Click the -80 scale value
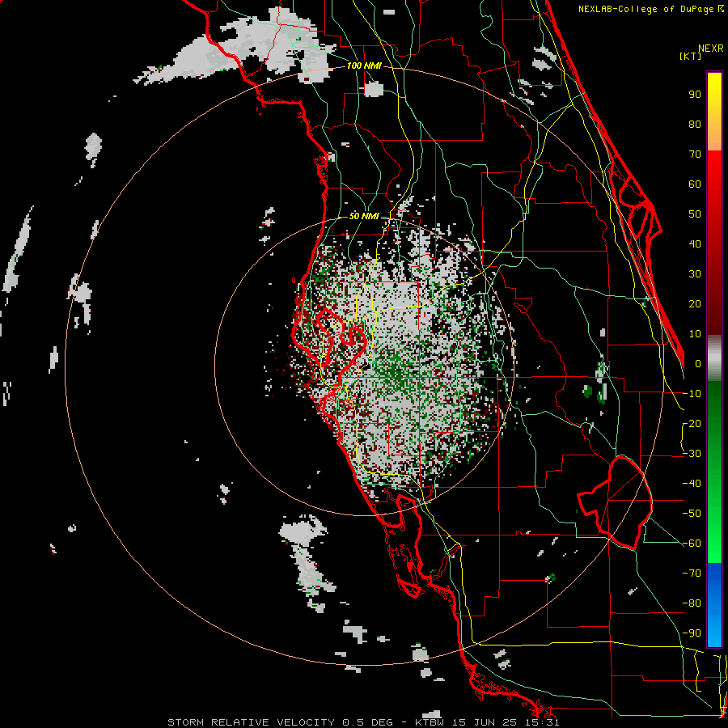Viewport: 728px width, 728px height. point(692,603)
